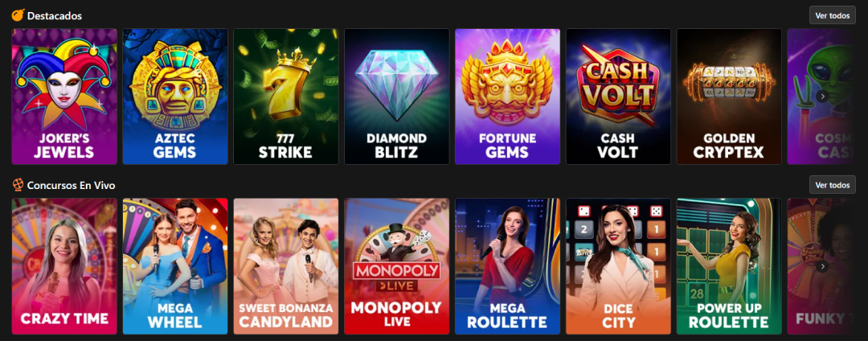Start the Crazy Time live show

[64, 266]
